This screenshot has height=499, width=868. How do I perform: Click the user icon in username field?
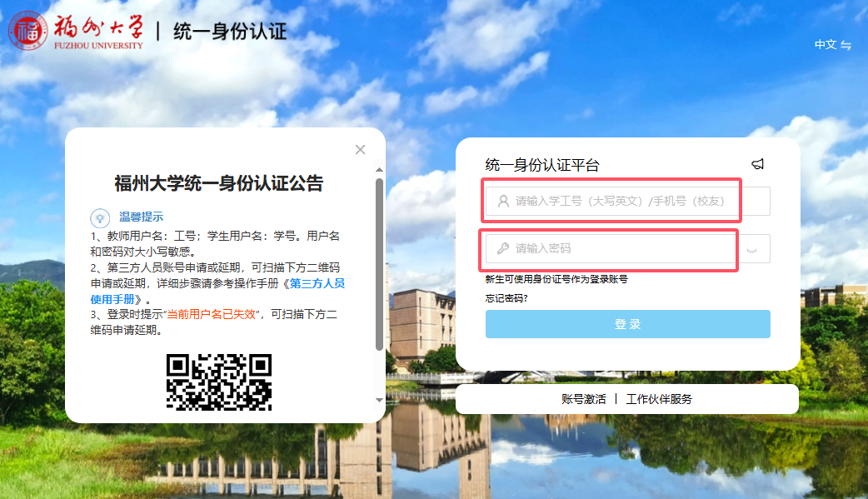pyautogui.click(x=503, y=201)
